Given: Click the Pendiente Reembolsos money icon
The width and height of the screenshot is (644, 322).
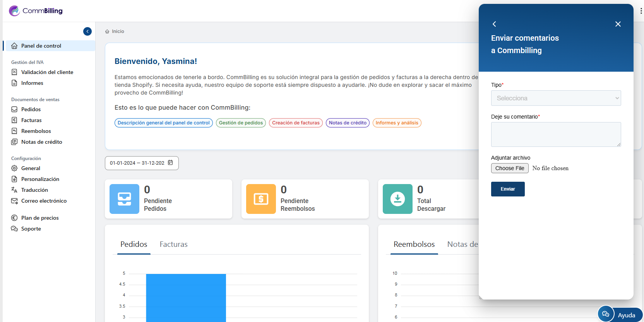Looking at the screenshot, I should point(261,199).
